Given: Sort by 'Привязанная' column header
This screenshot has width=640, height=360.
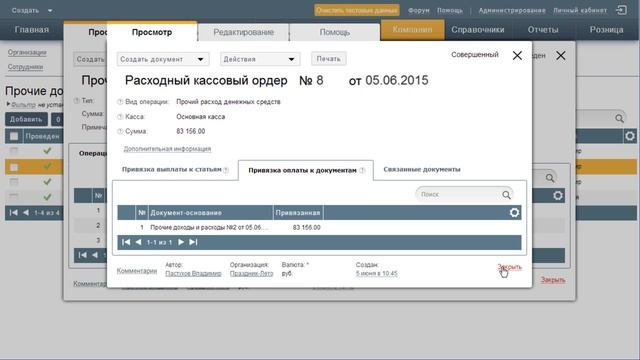Looking at the screenshot, I should tap(298, 213).
